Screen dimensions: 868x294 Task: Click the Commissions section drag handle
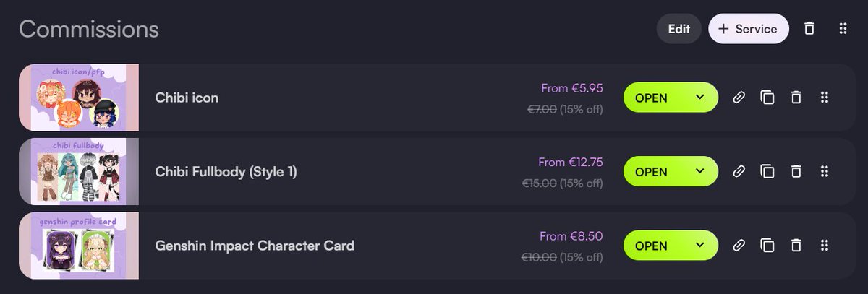pyautogui.click(x=843, y=29)
